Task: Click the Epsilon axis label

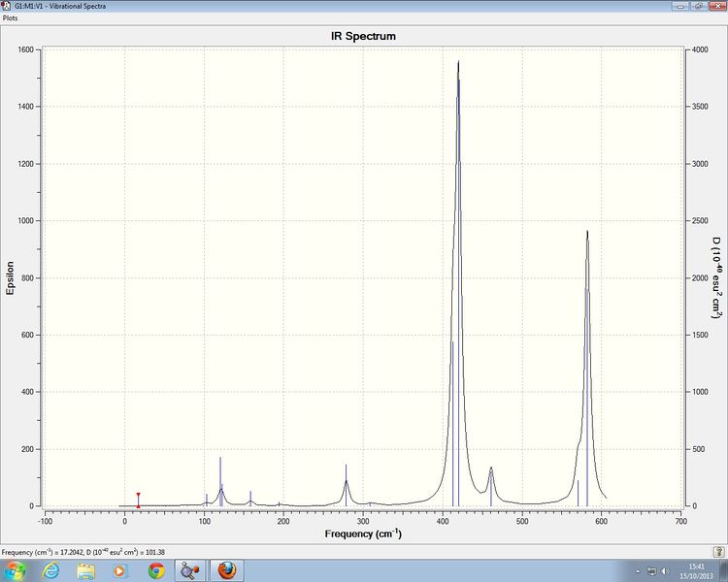Action: (x=11, y=278)
